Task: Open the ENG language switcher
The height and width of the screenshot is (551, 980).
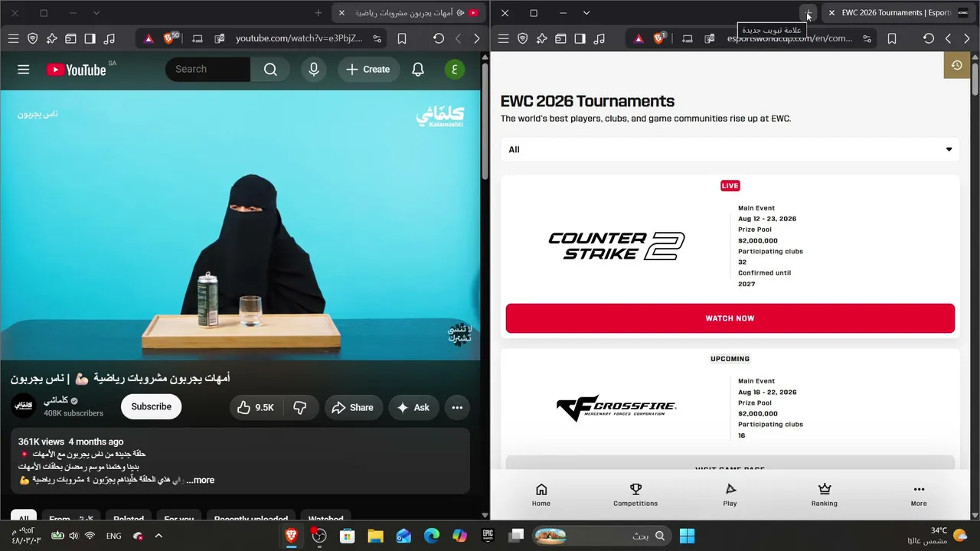Action: [113, 536]
